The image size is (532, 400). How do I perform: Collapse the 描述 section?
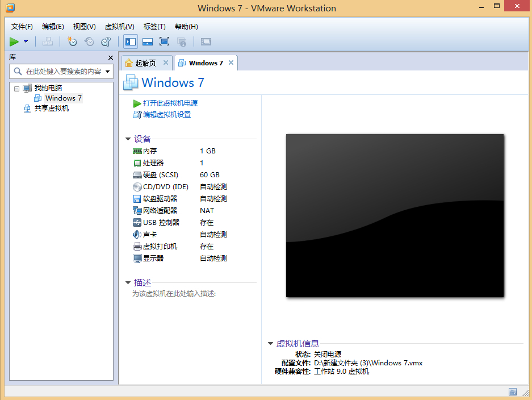pos(128,282)
